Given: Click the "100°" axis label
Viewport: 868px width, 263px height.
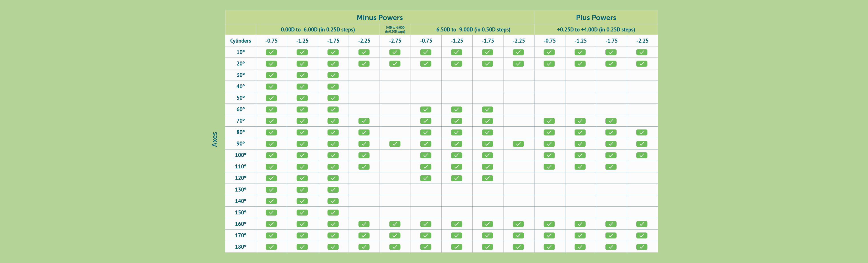Looking at the screenshot, I should coord(240,155).
